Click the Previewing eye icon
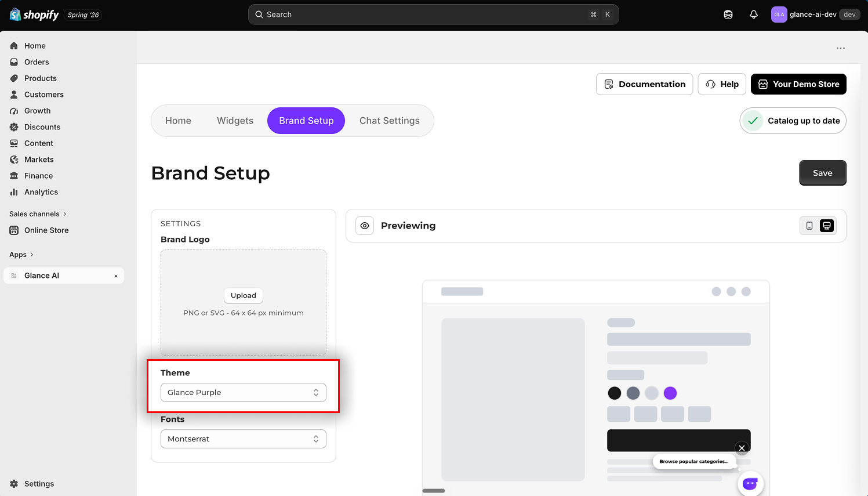This screenshot has height=496, width=868. click(365, 226)
